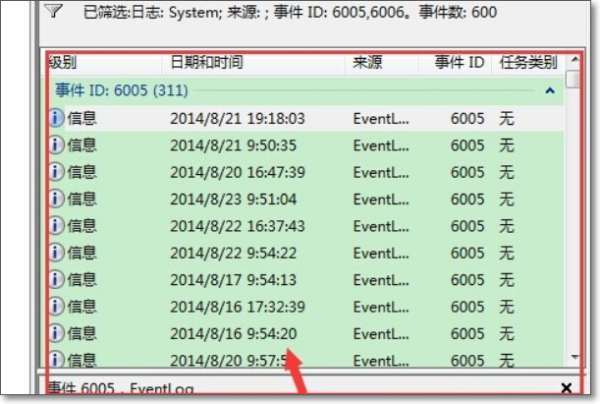
Task: Select the event dated 2014/8/22 16:37:43
Action: 306,226
